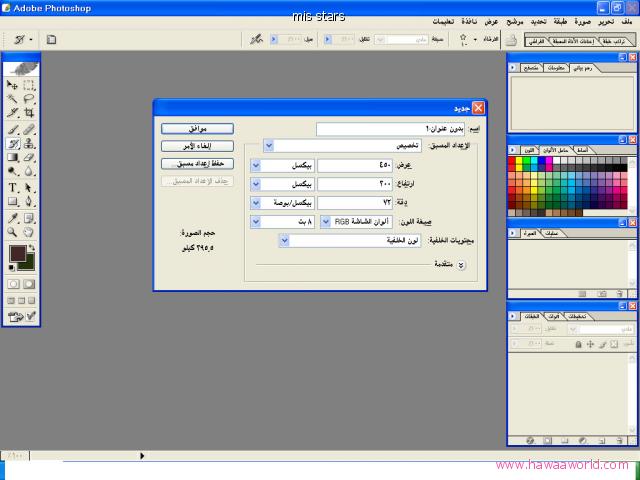Click the إلغاء الأمر (Cancel) button
Screen dimensions: 640x480
pos(196,146)
